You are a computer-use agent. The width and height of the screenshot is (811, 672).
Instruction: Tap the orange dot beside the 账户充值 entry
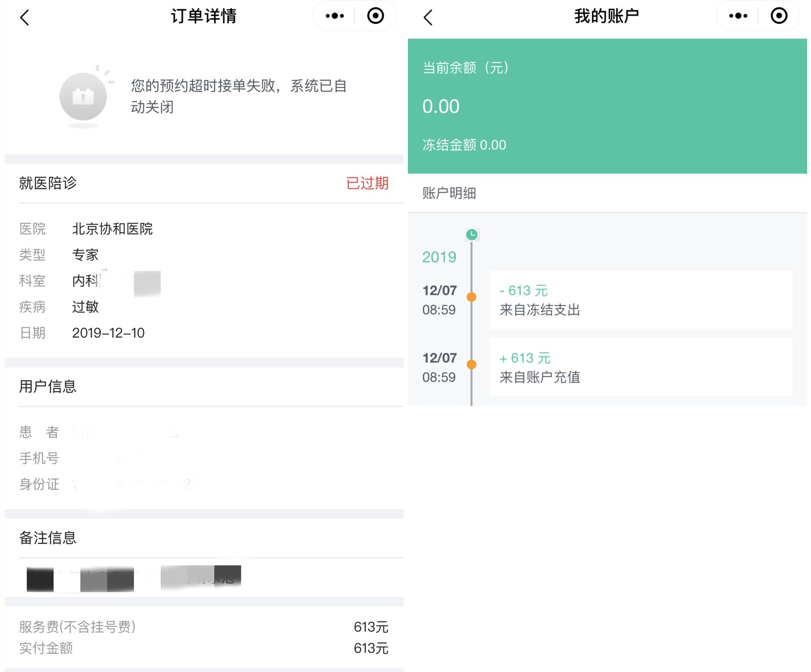pyautogui.click(x=471, y=364)
